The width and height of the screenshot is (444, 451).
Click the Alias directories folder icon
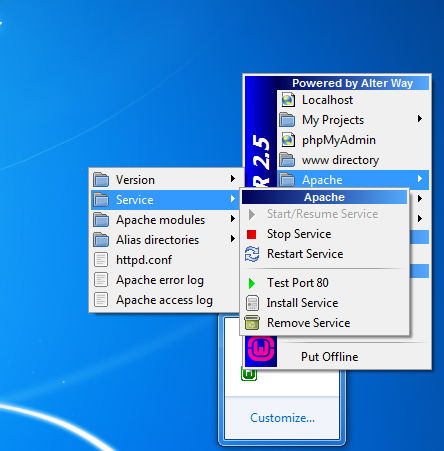coord(101,240)
